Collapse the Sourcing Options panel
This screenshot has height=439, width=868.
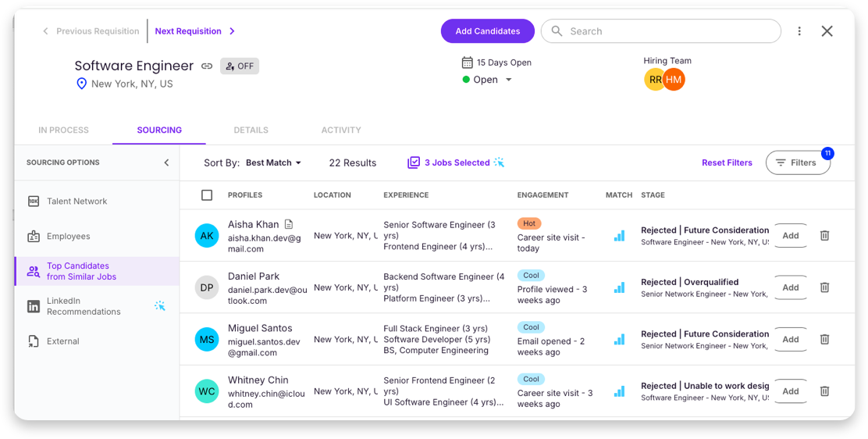(166, 163)
